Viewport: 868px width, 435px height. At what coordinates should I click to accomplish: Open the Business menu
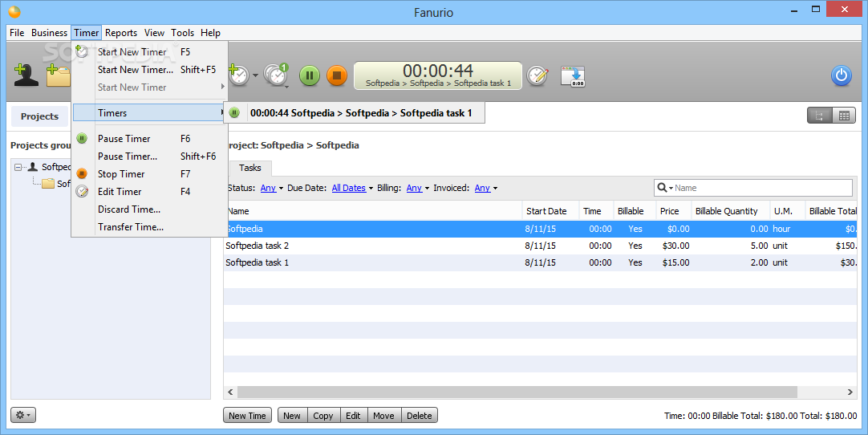pos(49,33)
